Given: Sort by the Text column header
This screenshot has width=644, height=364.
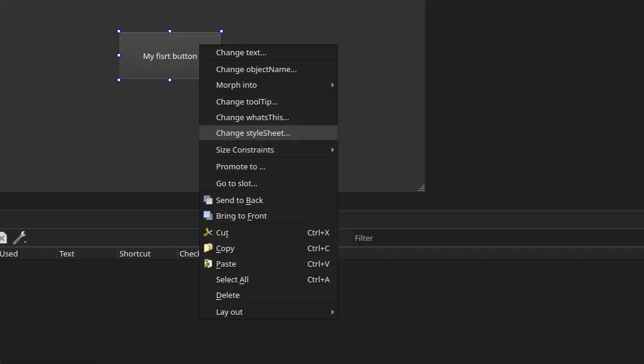Looking at the screenshot, I should (87, 254).
